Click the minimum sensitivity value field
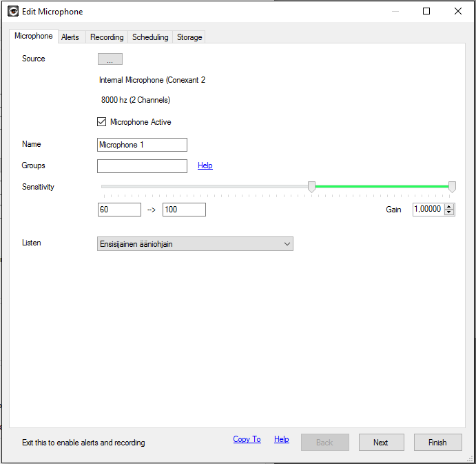The width and height of the screenshot is (476, 464). 119,210
